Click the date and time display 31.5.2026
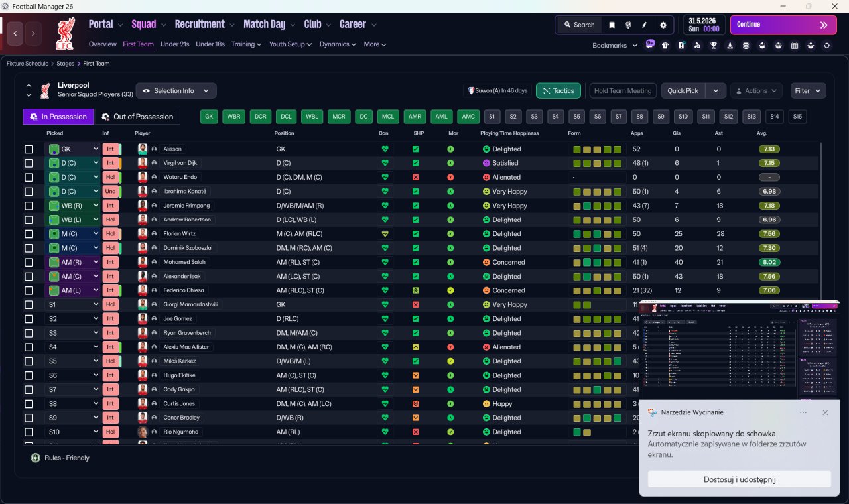The image size is (849, 504). 704,25
